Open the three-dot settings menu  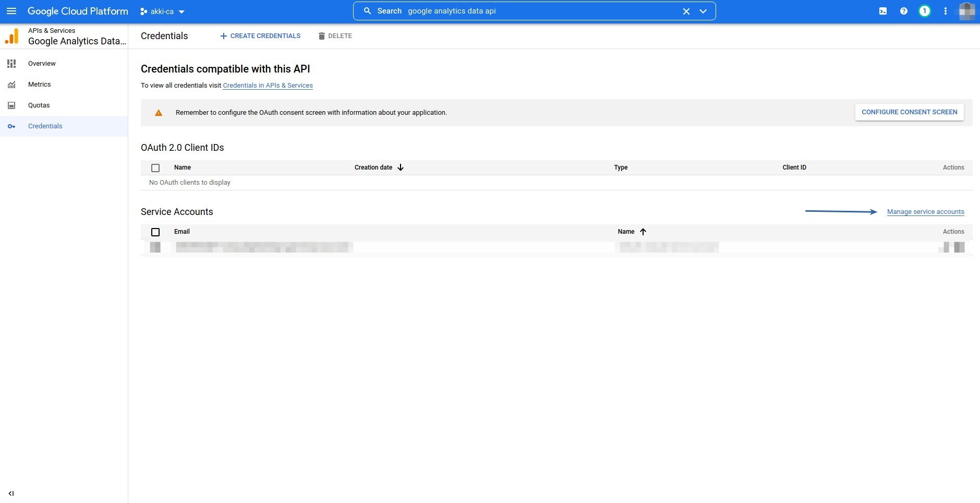(945, 11)
